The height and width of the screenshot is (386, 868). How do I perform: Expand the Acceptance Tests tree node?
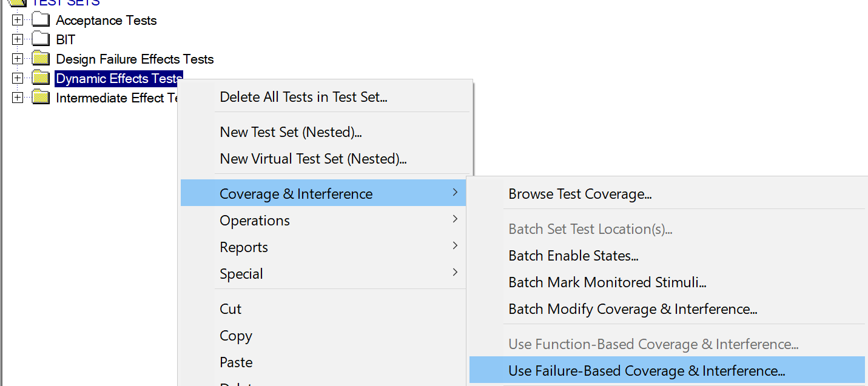(18, 21)
